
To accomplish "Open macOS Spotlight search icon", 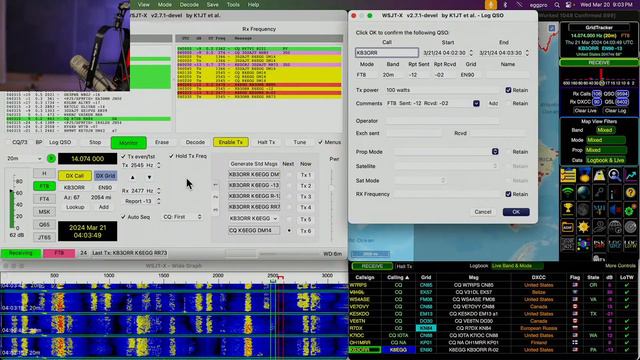I will pos(557,5).
